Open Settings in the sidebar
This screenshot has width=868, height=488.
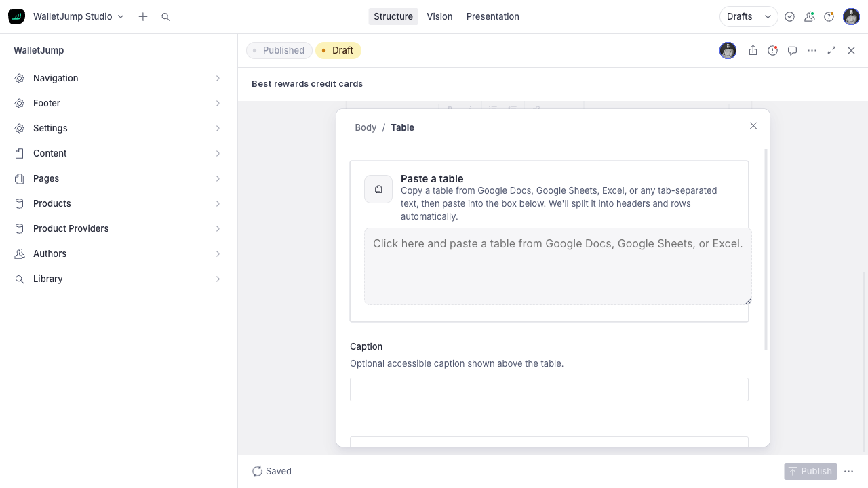[x=119, y=128]
